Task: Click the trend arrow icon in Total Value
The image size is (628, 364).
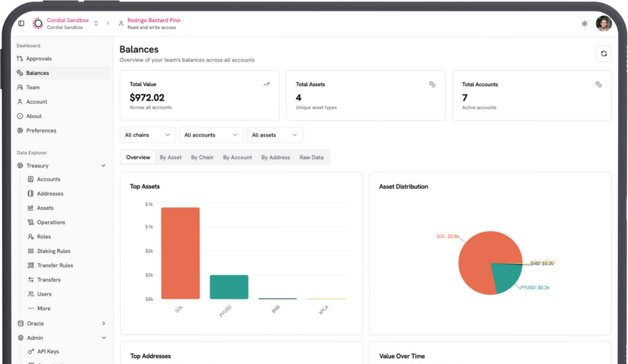Action: point(266,84)
